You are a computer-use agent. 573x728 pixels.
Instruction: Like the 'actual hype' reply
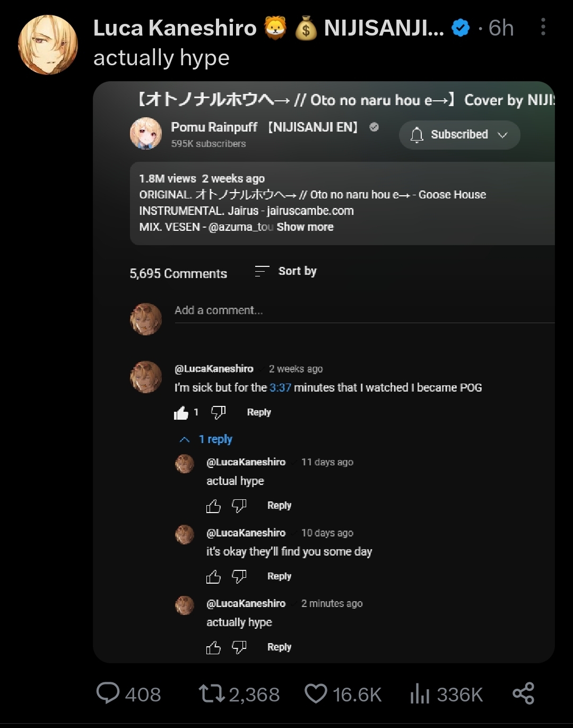pos(213,506)
